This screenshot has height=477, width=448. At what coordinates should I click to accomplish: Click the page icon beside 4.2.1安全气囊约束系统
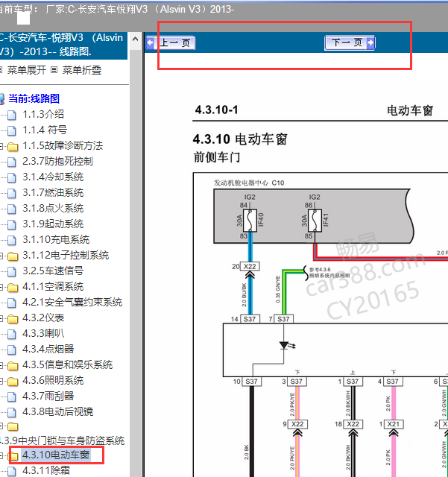12,303
